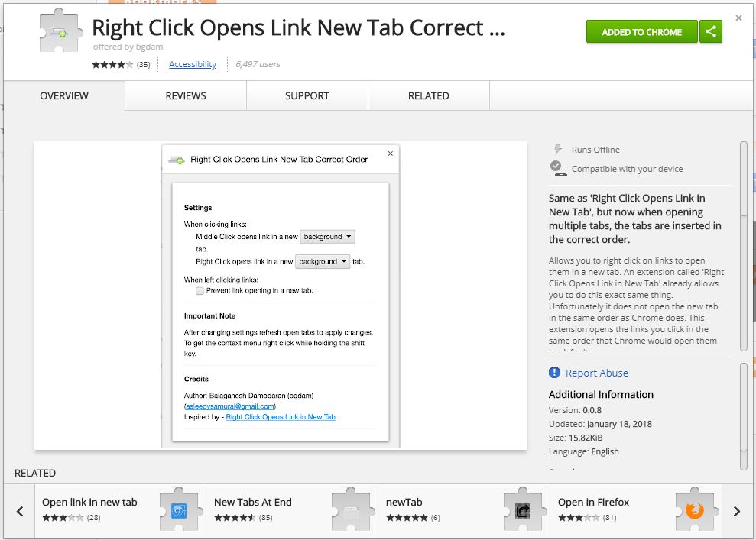Screen dimensions: 756x540
Task: Click the asleepysamurai@gmail.com email link
Action: pyautogui.click(x=230, y=406)
